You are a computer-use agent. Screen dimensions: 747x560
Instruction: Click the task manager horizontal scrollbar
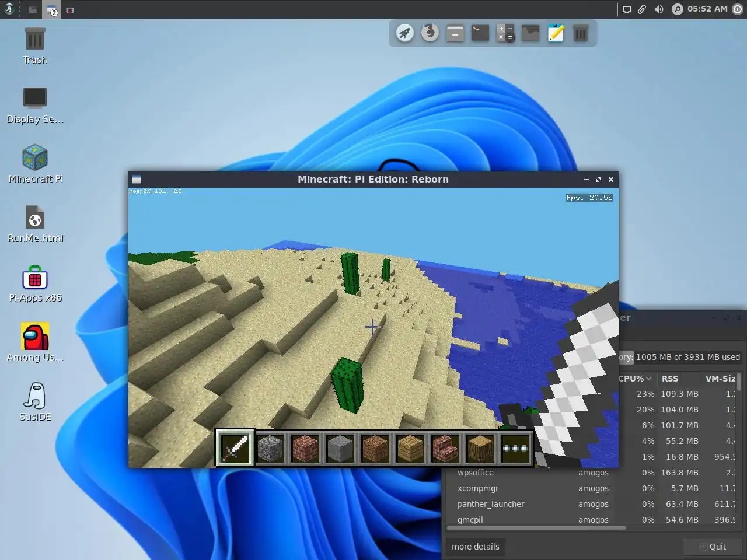click(x=537, y=528)
